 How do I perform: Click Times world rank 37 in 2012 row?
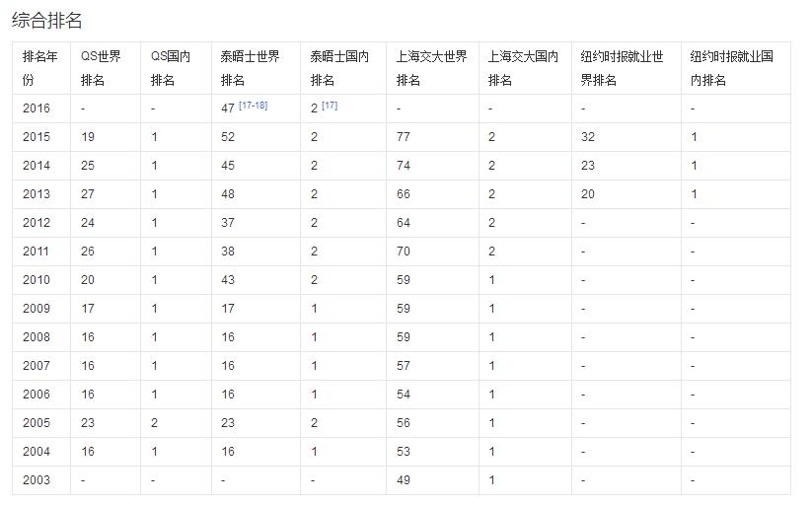click(228, 222)
